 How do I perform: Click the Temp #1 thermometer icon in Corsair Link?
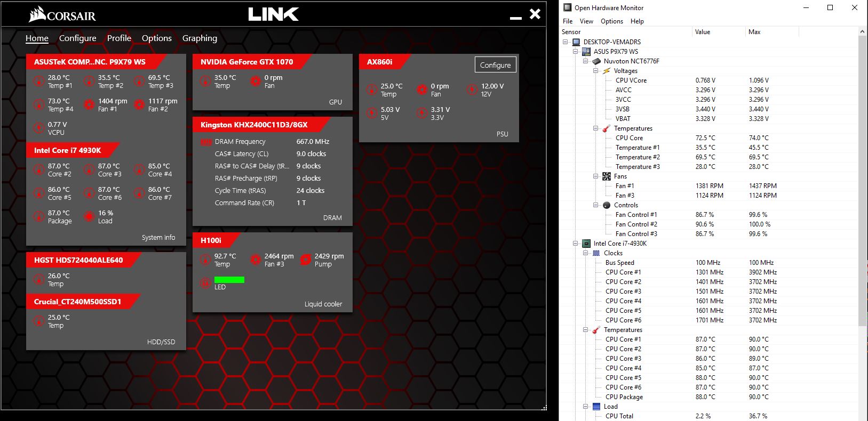[39, 81]
